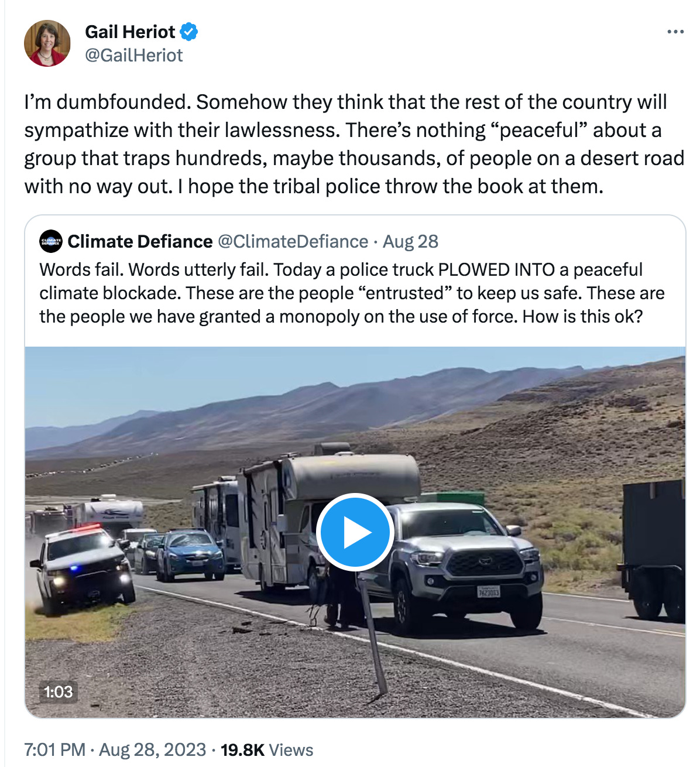Click the 1:03 video duration badge
This screenshot has width=700, height=767.
(58, 692)
